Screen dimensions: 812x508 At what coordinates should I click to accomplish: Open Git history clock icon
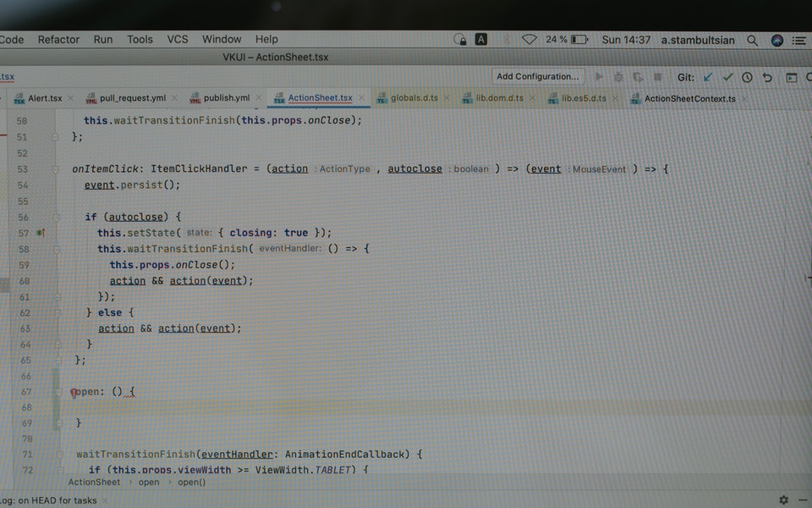click(748, 77)
